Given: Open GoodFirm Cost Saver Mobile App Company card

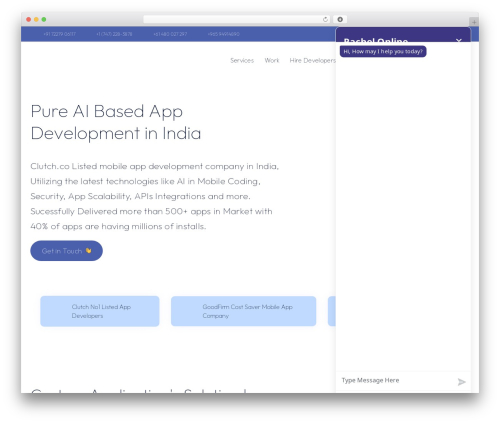Looking at the screenshot, I should coord(243,311).
